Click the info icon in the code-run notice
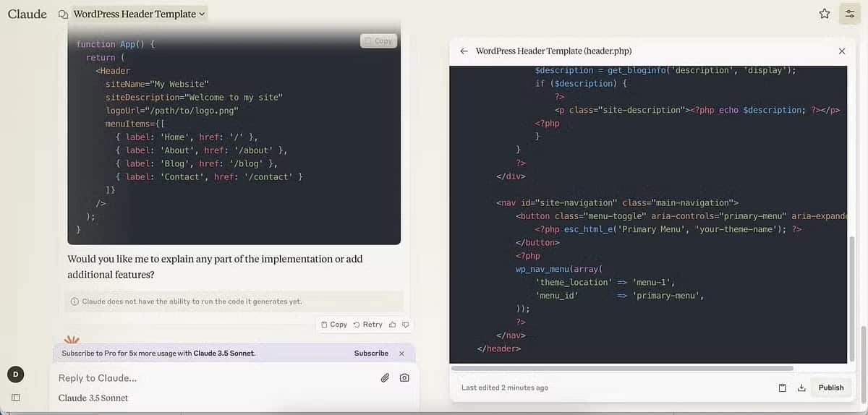The image size is (868, 415). [75, 301]
